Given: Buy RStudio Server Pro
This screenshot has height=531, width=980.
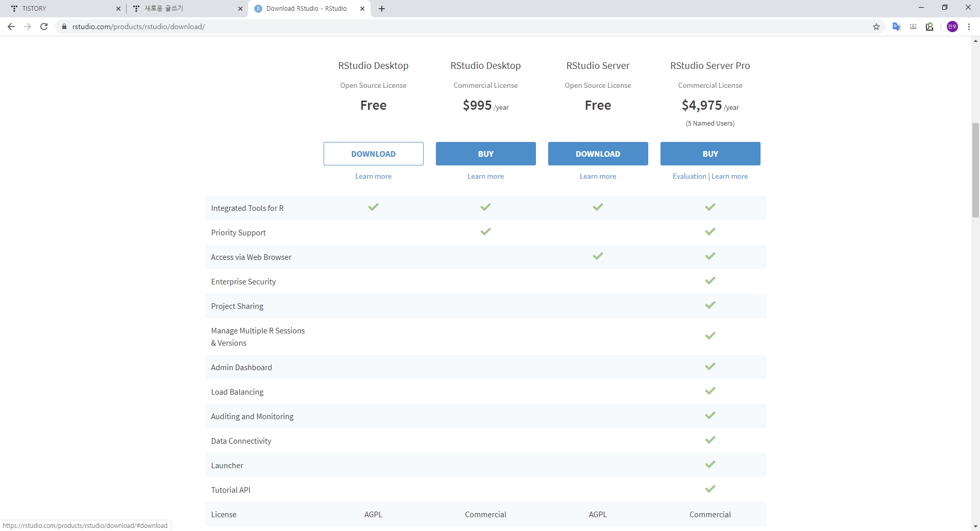Looking at the screenshot, I should pos(710,154).
